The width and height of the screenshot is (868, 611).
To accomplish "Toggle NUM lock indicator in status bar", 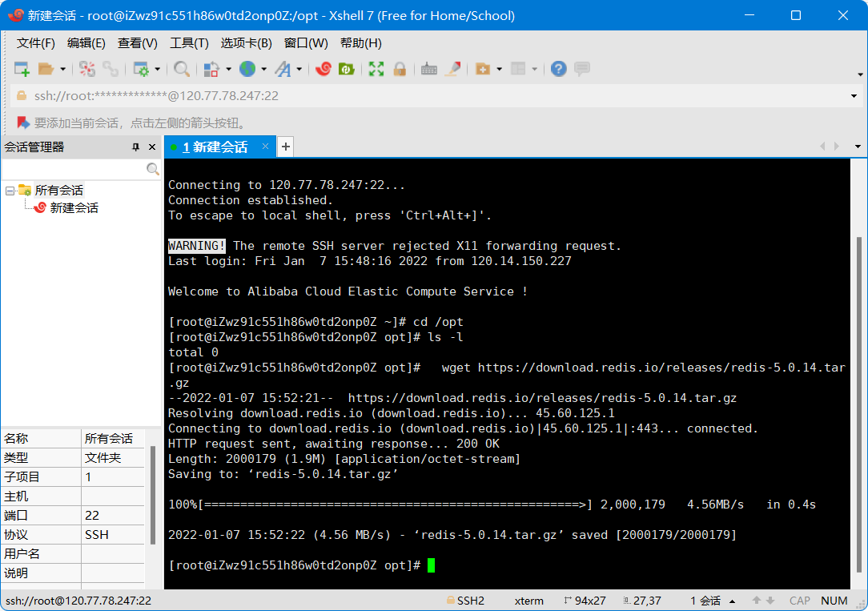I will (x=834, y=600).
